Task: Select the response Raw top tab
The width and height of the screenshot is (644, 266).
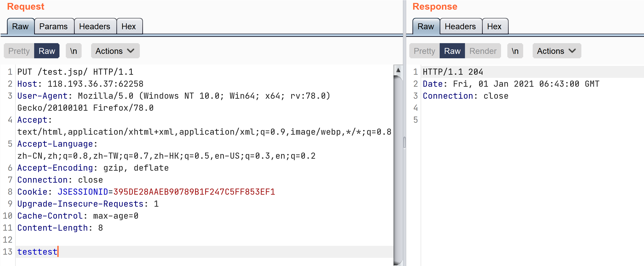Action: [x=426, y=27]
